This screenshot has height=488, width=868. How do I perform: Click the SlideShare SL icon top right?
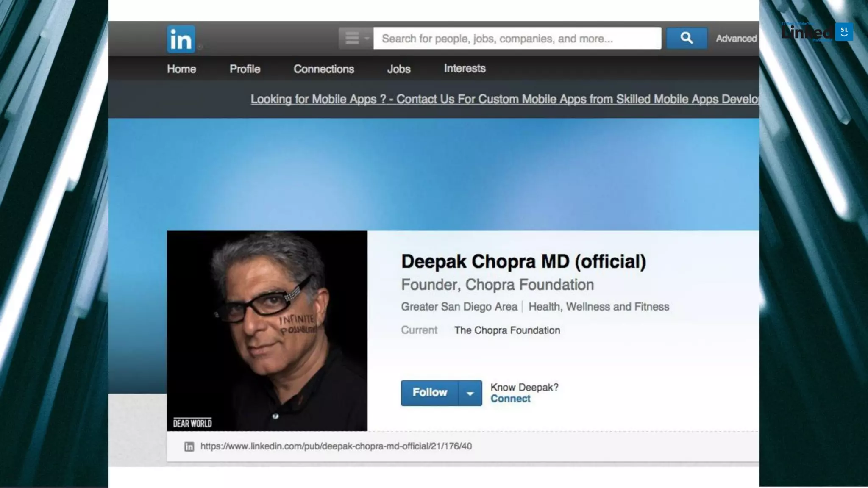click(x=844, y=32)
